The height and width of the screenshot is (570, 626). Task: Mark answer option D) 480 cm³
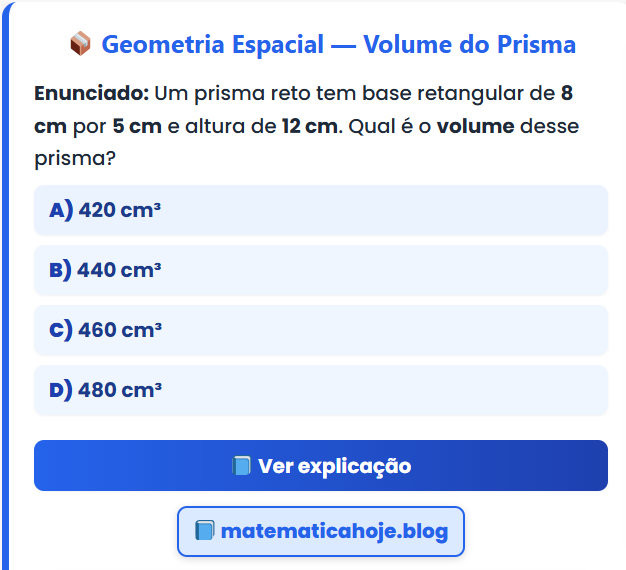pyautogui.click(x=320, y=390)
